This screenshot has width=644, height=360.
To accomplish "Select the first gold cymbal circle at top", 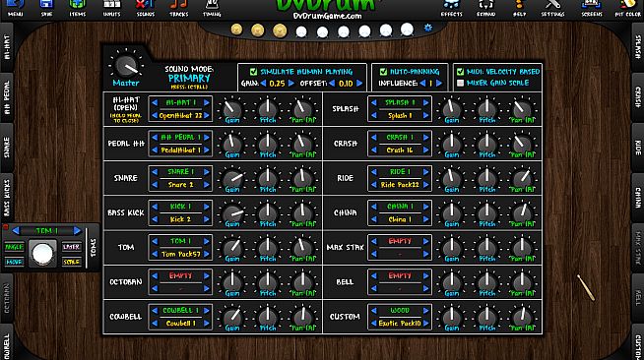I will click(236, 30).
